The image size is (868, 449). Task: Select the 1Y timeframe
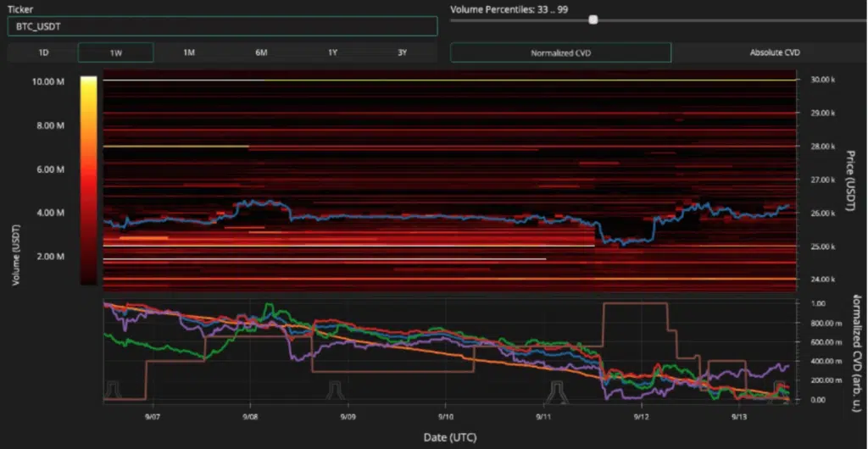(x=332, y=53)
